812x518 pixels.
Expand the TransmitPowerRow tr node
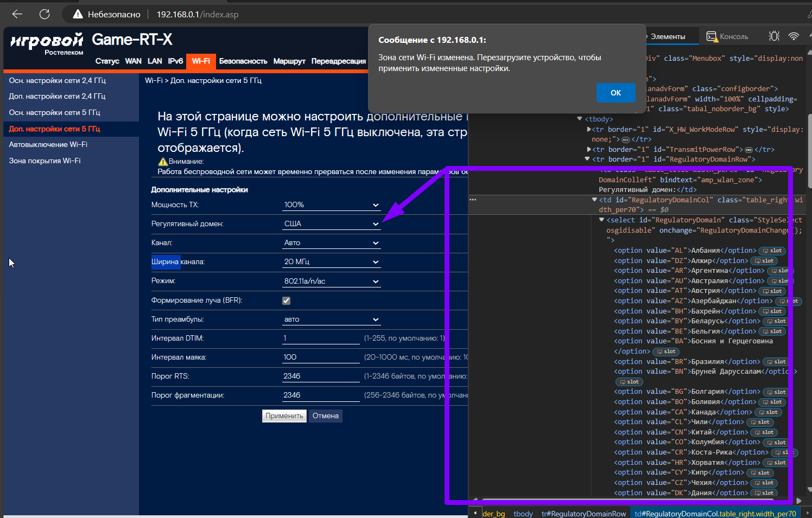589,149
